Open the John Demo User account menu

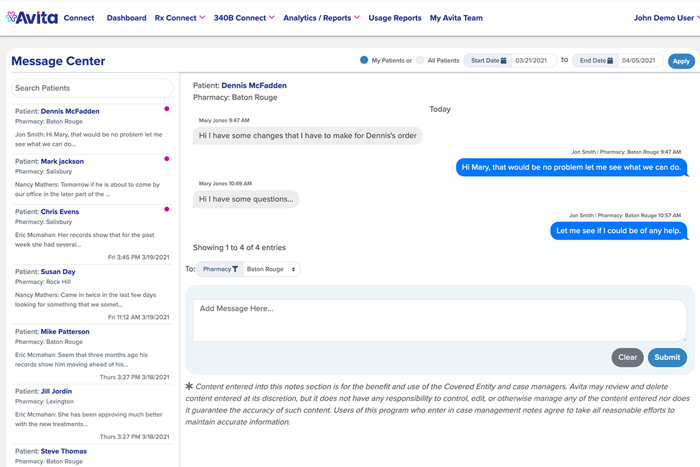pos(666,18)
